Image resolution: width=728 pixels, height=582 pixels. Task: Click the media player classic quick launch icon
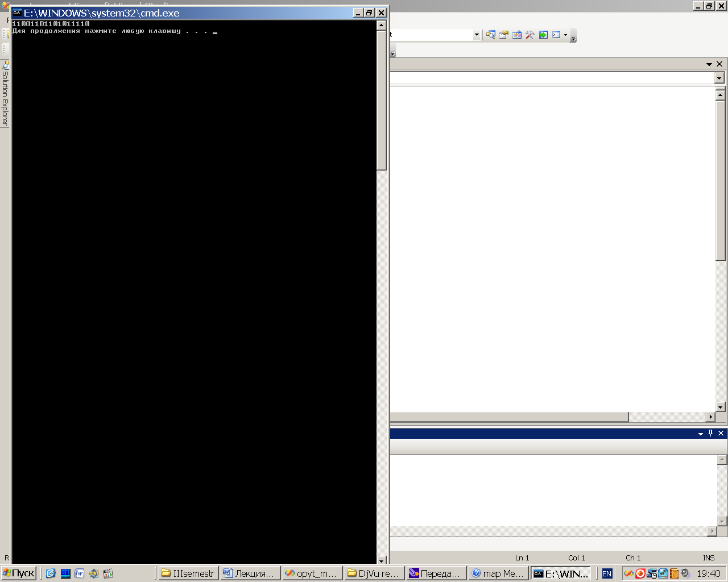click(108, 573)
